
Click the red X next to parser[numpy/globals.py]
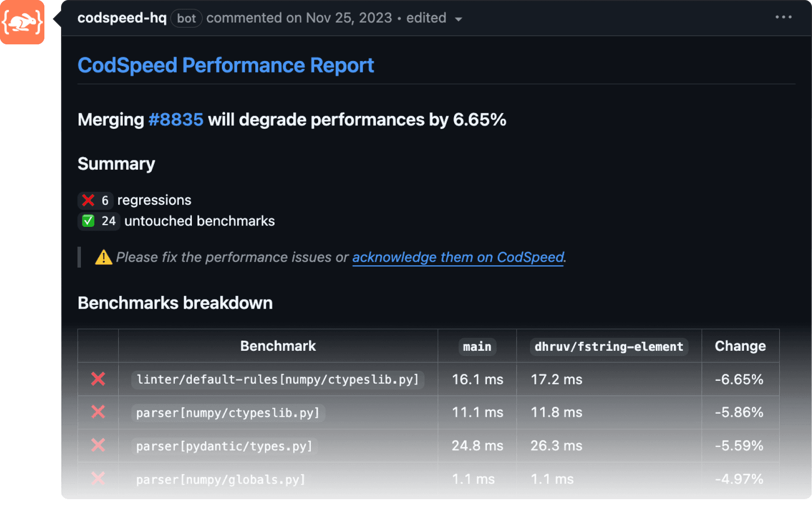coord(98,479)
